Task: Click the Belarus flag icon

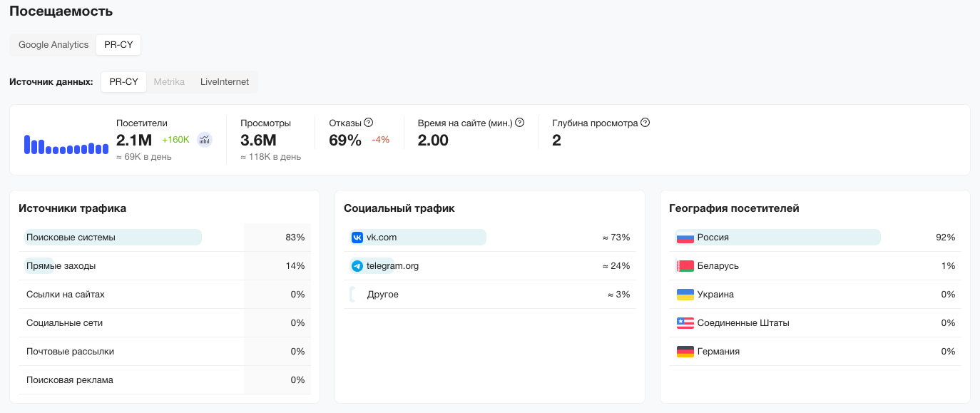Action: [x=685, y=266]
